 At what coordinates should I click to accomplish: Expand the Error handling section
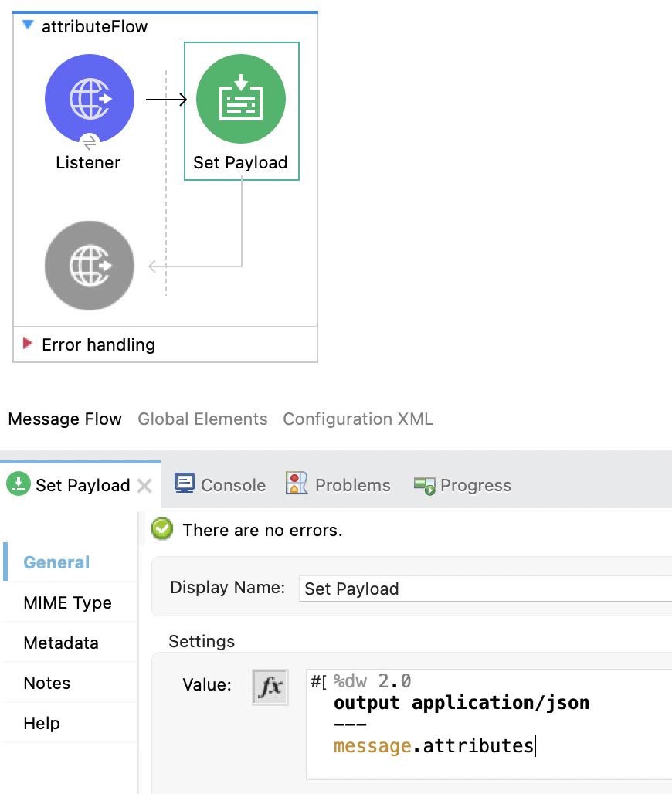[27, 344]
